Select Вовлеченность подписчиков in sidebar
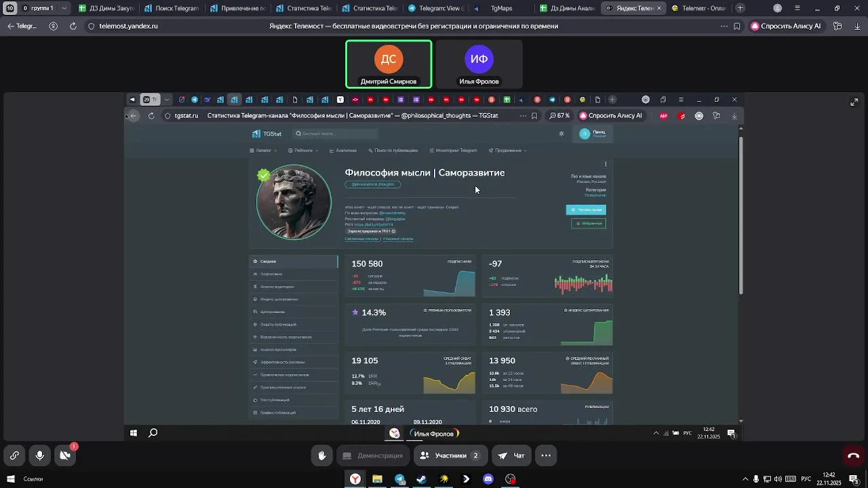The height and width of the screenshot is (488, 868). pos(293,337)
